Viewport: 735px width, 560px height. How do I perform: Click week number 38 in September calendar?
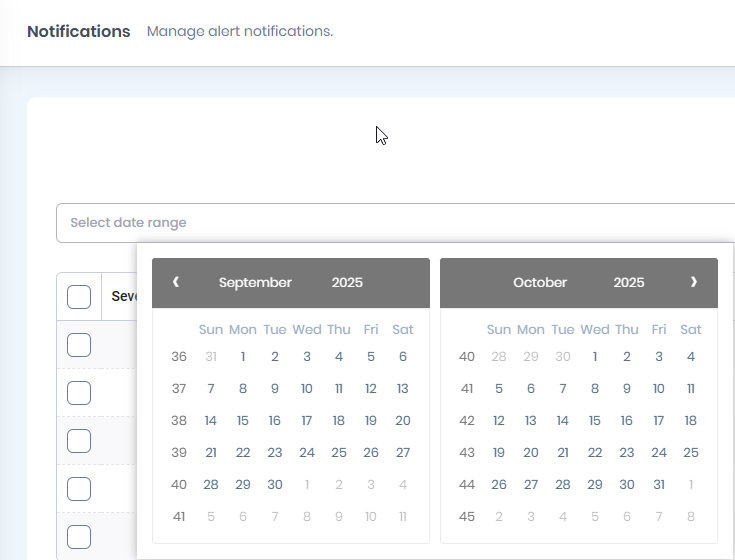[179, 421]
